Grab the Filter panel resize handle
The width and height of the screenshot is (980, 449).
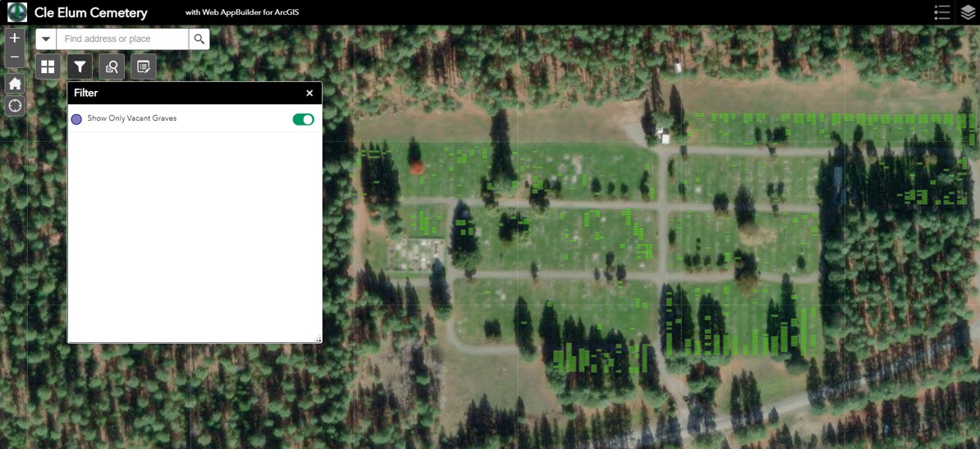click(x=318, y=339)
